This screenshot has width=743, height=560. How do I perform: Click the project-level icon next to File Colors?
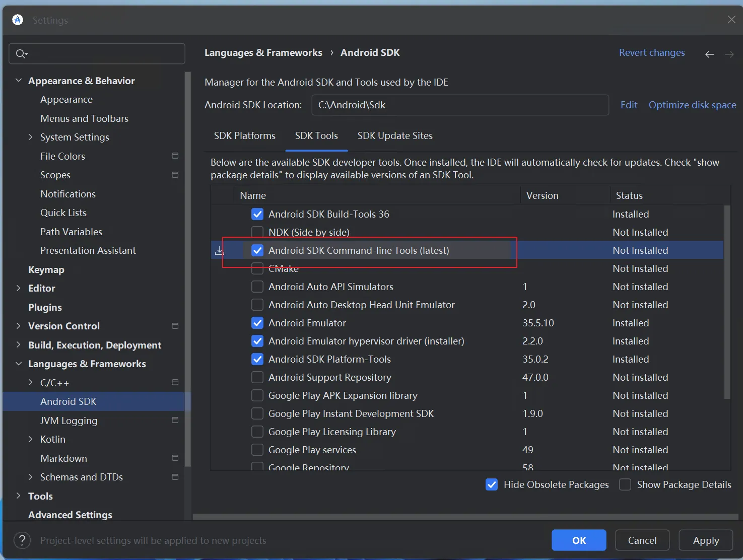pyautogui.click(x=175, y=156)
